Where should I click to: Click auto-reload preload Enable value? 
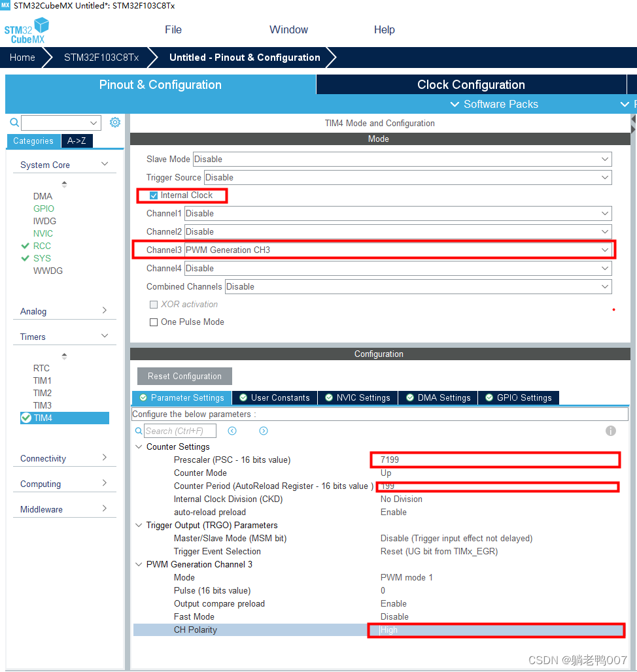394,512
